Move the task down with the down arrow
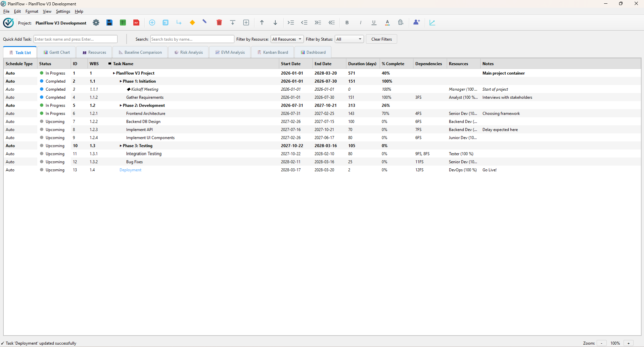Image resolution: width=644 pixels, height=347 pixels. pos(275,23)
